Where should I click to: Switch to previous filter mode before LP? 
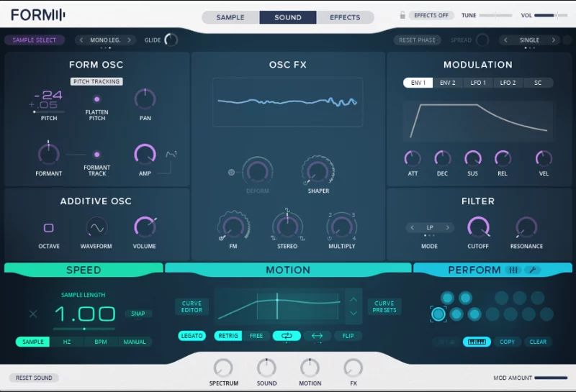pos(412,227)
